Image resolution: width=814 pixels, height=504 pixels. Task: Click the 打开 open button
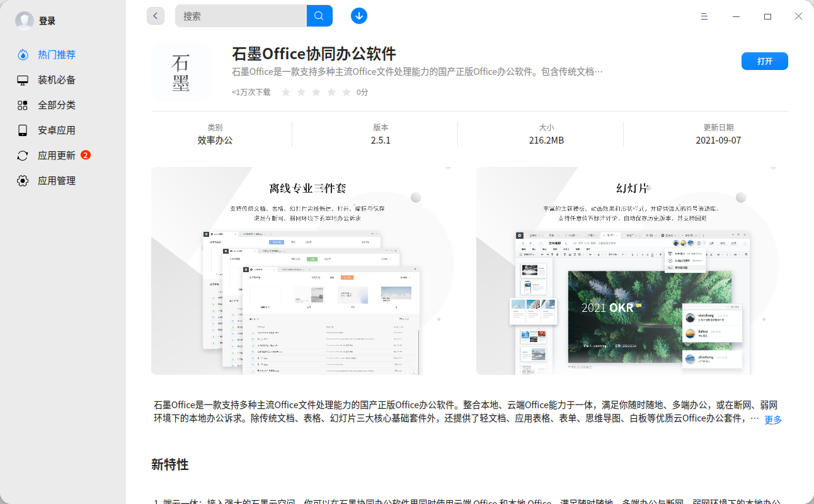[765, 61]
